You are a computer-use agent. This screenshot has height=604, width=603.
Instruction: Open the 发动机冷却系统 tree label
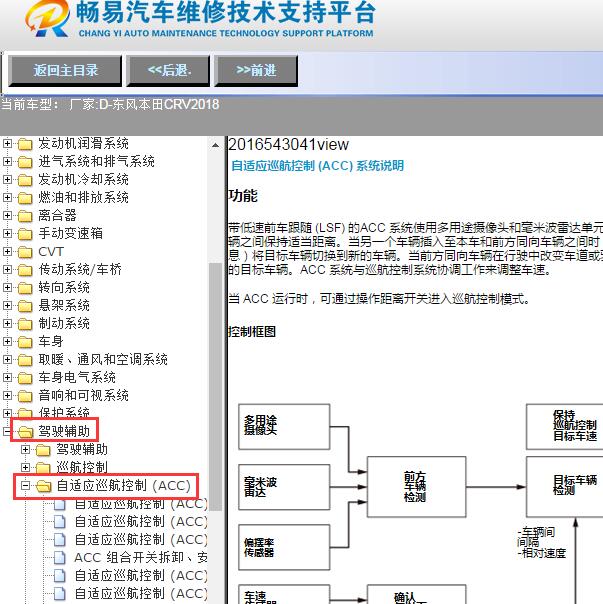(83, 179)
